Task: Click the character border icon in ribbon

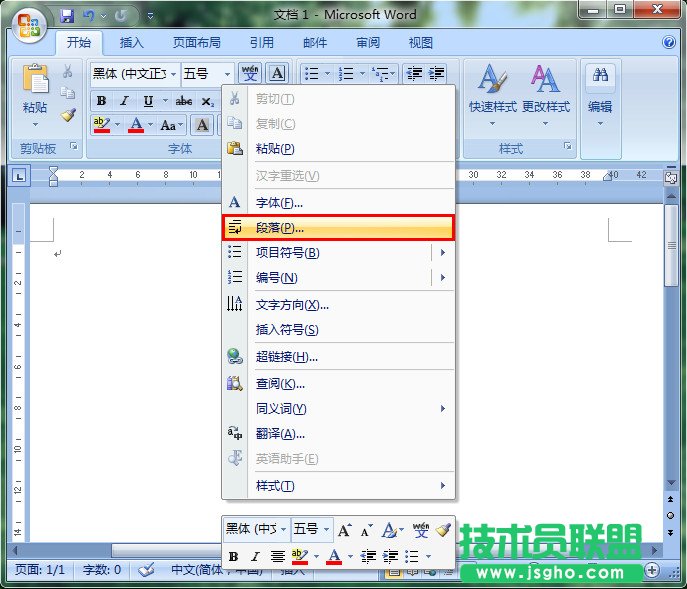Action: pos(277,73)
